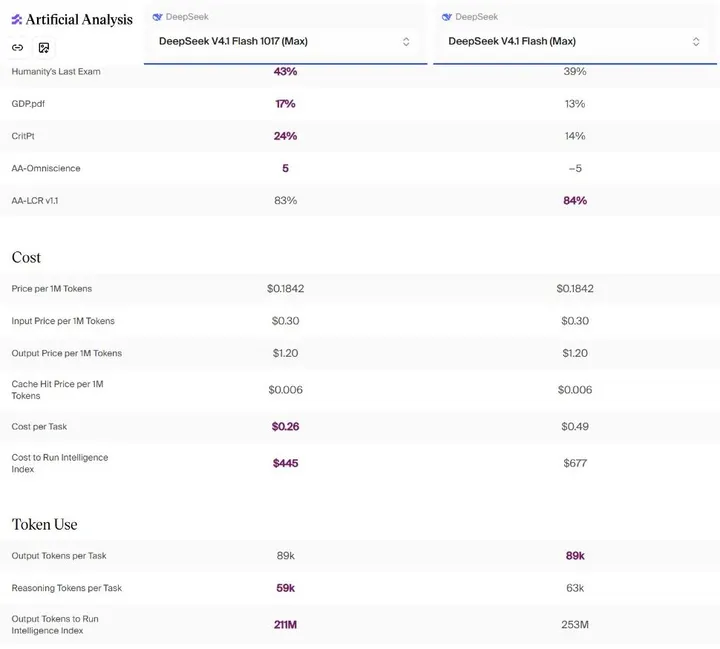Screen dimensions: 720x649
Task: Click the Cost per Task label
Action: point(39,427)
